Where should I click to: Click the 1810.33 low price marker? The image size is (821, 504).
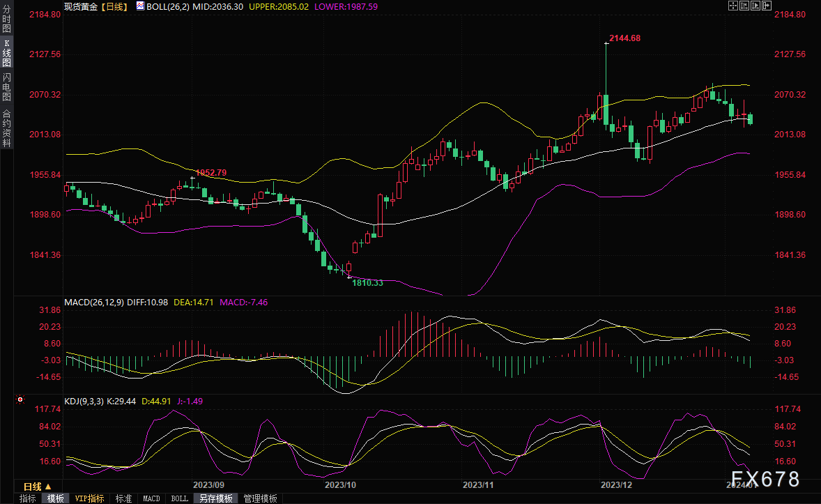coord(367,283)
